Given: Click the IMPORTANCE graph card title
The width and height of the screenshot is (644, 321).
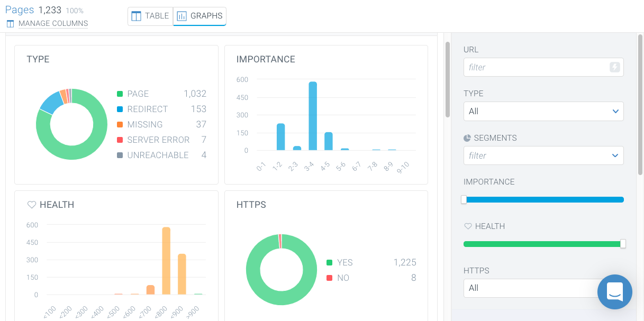Looking at the screenshot, I should point(266,59).
